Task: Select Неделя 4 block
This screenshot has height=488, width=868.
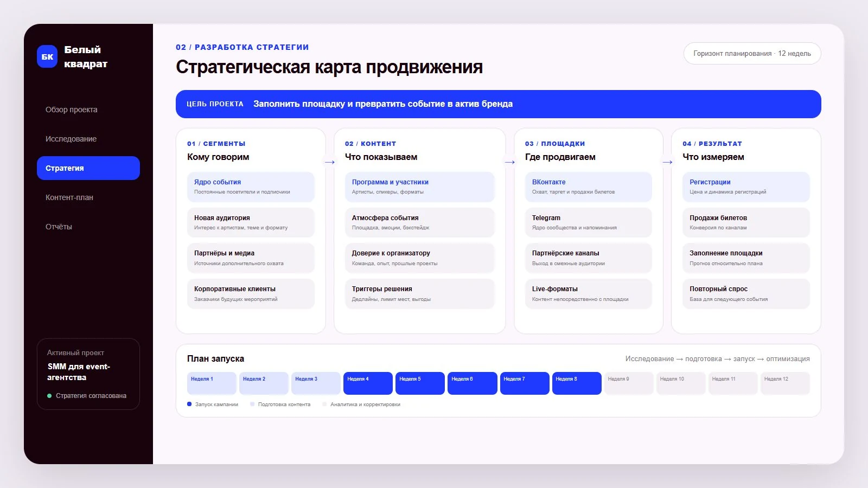Action: coord(368,383)
